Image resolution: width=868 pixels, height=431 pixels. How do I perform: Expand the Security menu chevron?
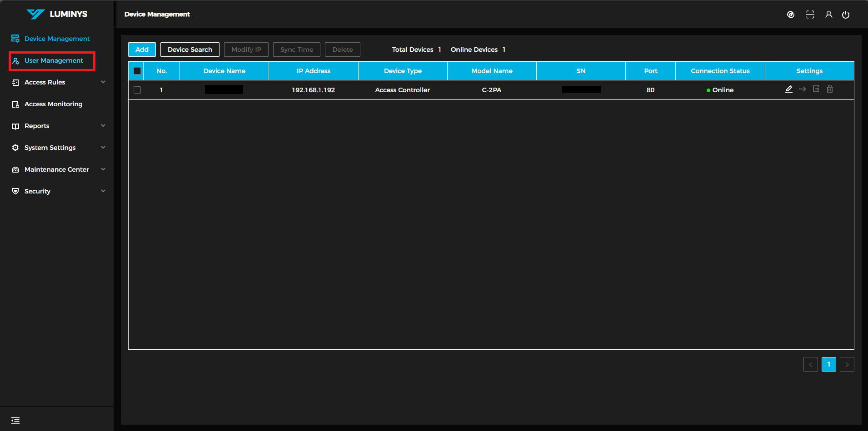(103, 191)
